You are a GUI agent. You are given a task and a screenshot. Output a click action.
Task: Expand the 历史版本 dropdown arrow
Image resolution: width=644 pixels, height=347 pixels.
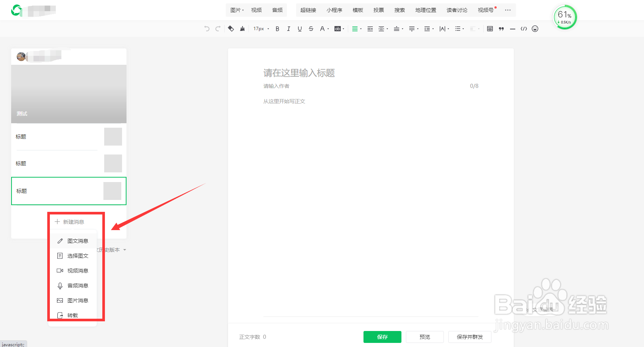125,250
